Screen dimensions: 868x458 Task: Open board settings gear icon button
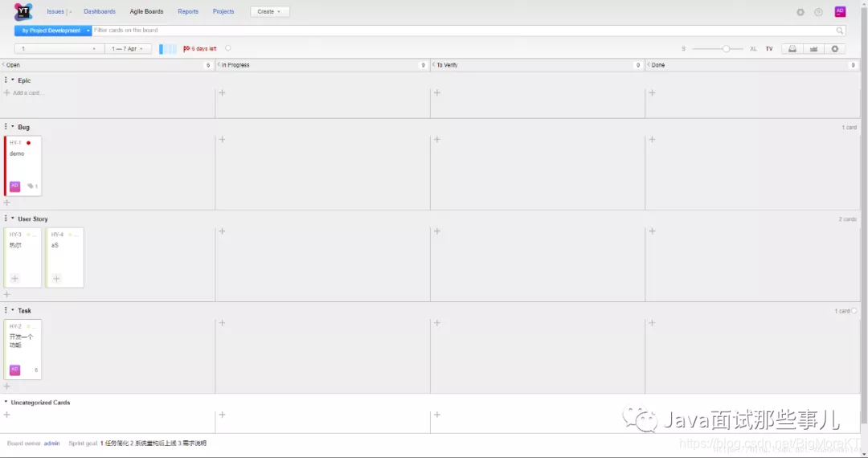tap(835, 49)
